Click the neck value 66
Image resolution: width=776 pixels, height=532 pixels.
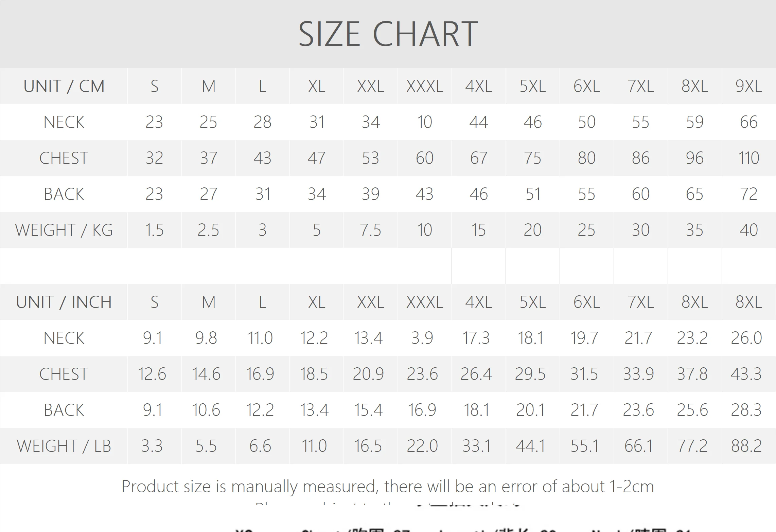point(748,122)
